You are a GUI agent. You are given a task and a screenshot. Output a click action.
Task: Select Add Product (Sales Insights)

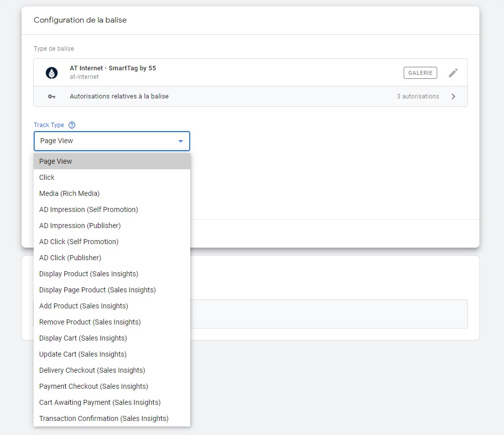click(x=83, y=306)
